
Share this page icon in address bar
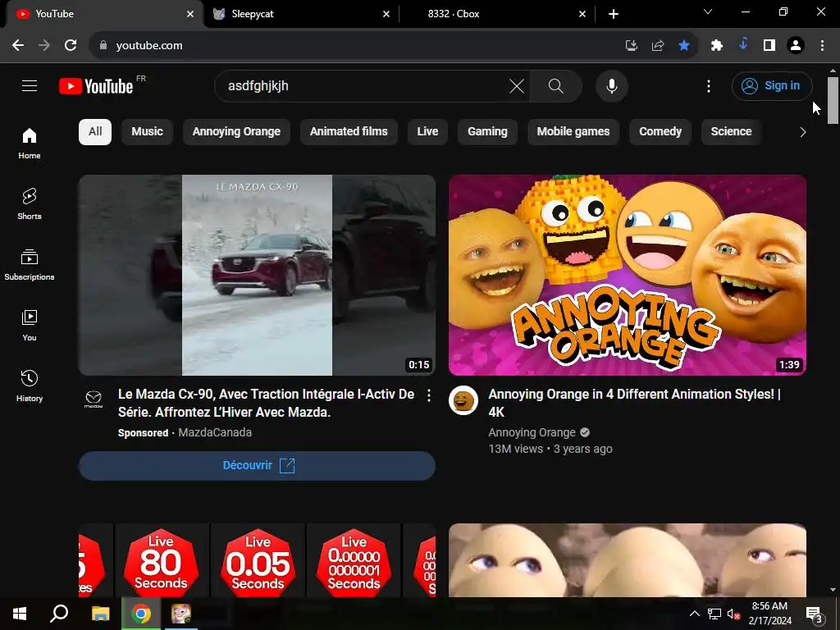click(658, 46)
